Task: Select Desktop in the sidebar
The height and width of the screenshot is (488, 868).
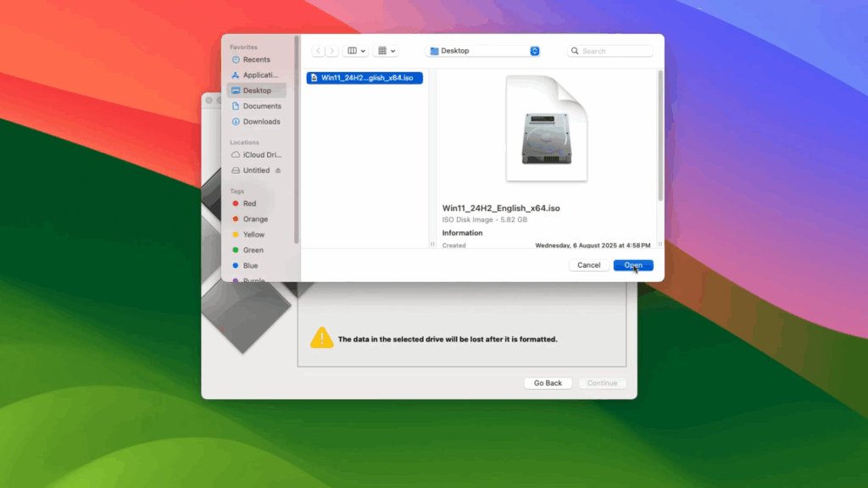Action: pyautogui.click(x=256, y=90)
